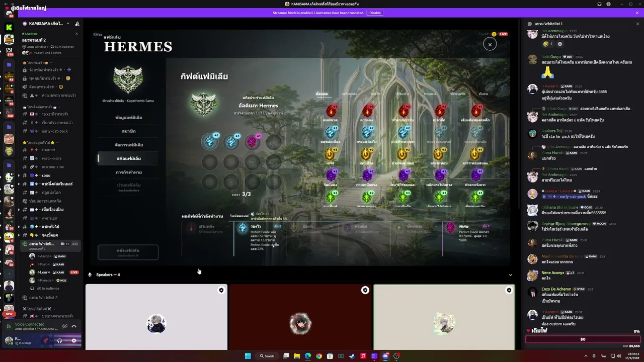Open Microsoft Edge from the taskbar
Viewport: 644px width, 362px height.
(308, 356)
